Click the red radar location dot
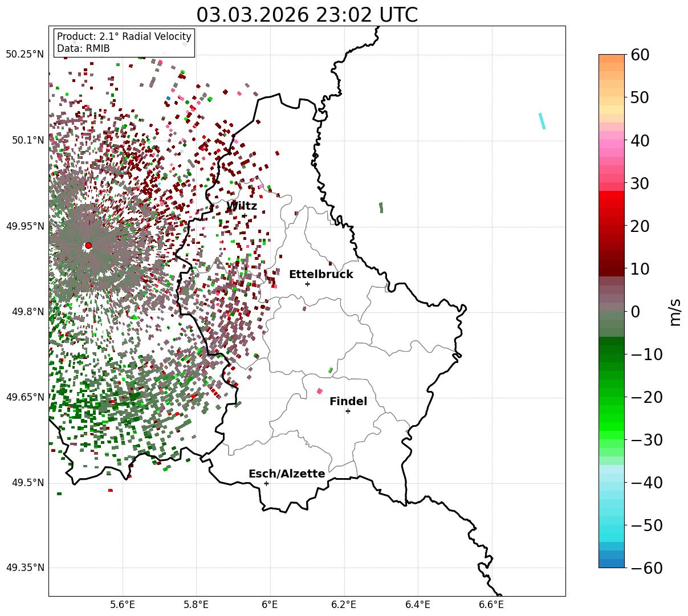Image resolution: width=688 pixels, height=616 pixels. [88, 246]
